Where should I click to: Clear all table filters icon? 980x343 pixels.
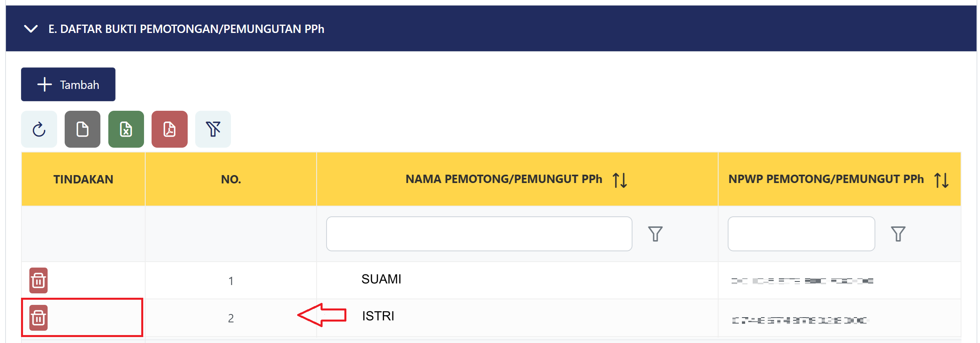213,129
